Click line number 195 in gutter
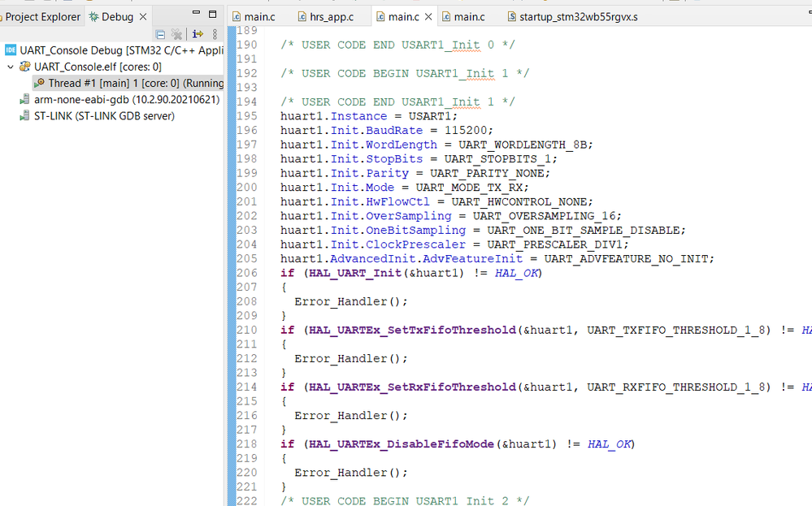 247,116
